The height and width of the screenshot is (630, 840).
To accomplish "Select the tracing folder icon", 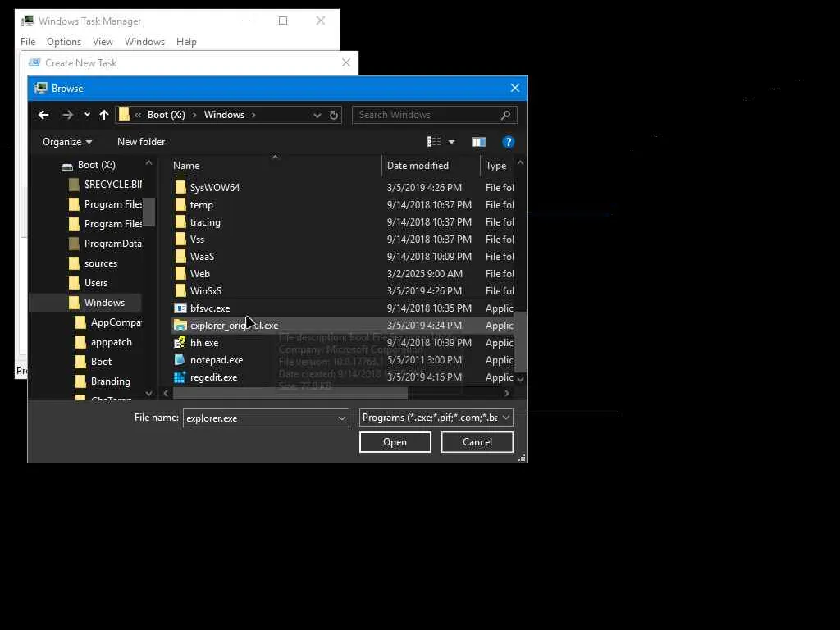I will point(180,221).
